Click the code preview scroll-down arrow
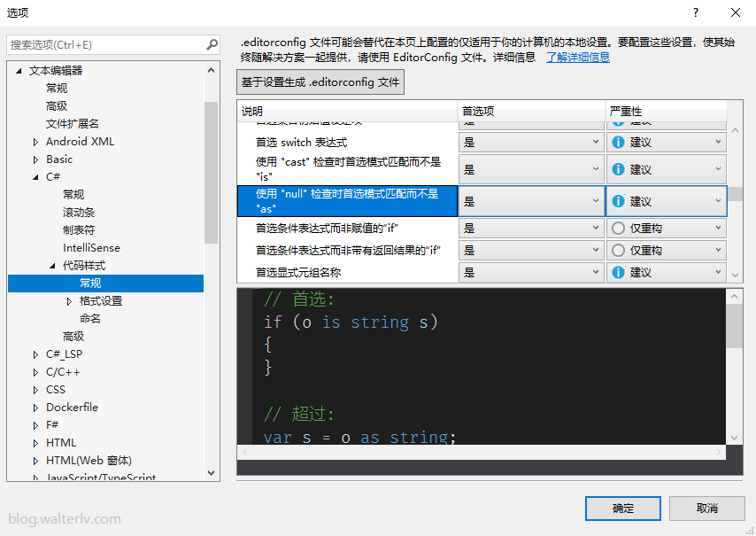Viewport: 756px width, 536px height. (734, 438)
